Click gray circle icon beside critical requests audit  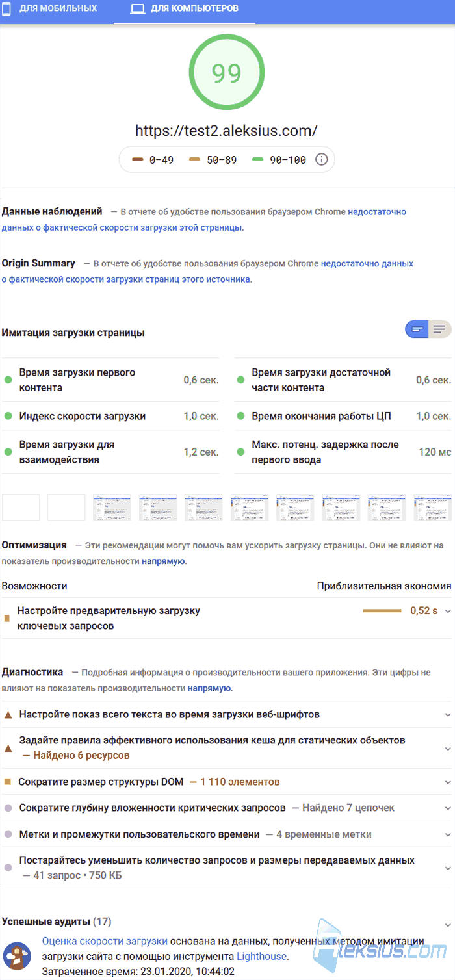click(8, 808)
